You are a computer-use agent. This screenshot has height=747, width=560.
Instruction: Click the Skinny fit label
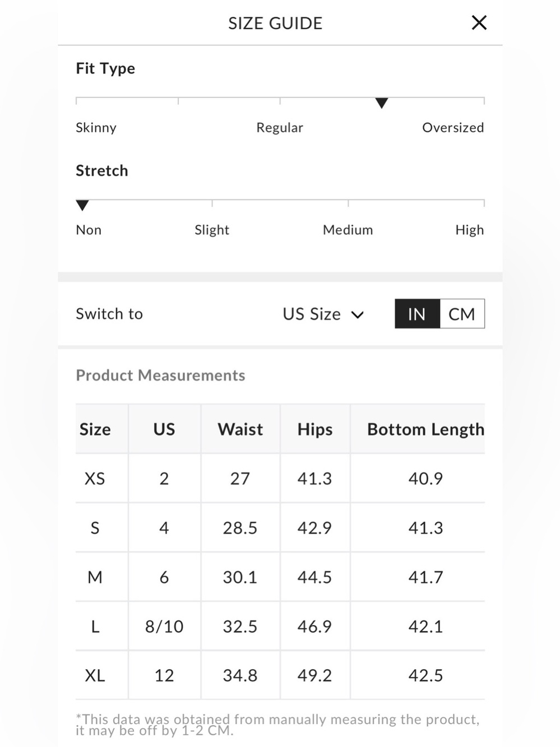96,128
